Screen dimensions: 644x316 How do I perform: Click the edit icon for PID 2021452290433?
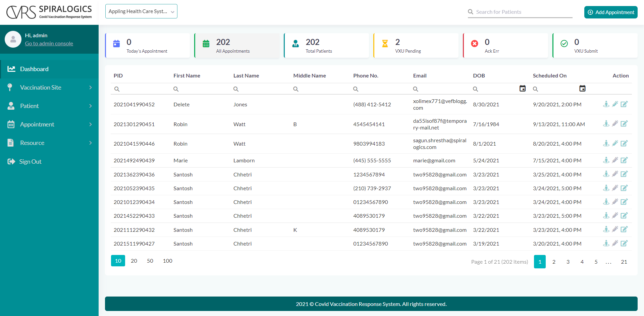(624, 215)
